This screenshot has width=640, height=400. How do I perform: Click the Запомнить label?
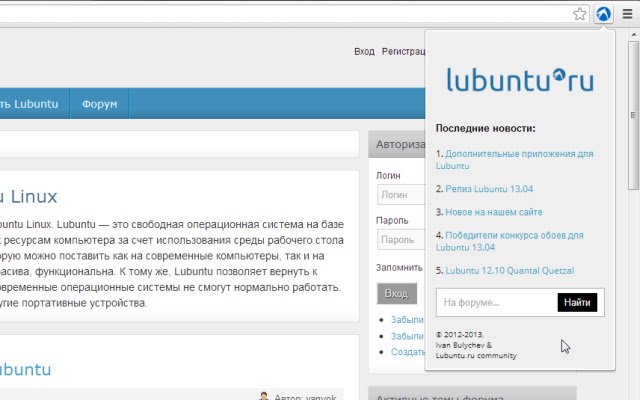click(399, 268)
